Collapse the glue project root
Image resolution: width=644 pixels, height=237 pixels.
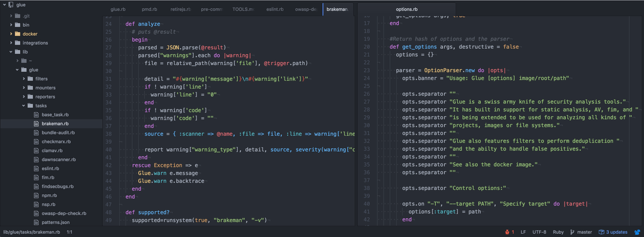click(x=4, y=5)
